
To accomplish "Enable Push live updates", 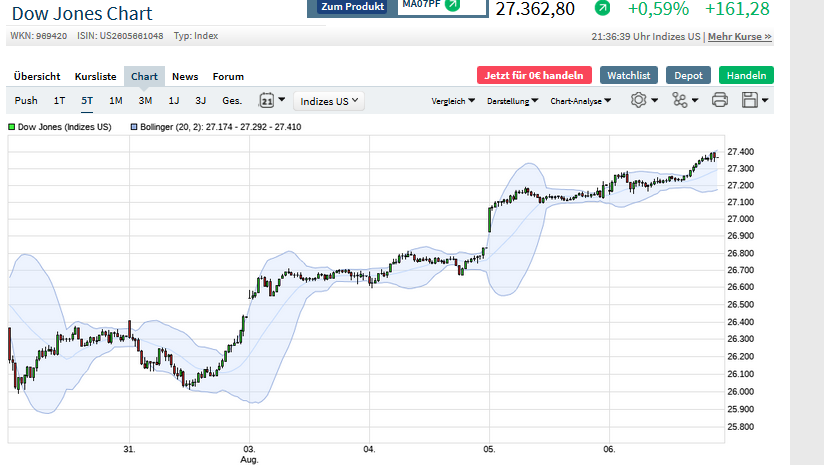I will point(26,100).
